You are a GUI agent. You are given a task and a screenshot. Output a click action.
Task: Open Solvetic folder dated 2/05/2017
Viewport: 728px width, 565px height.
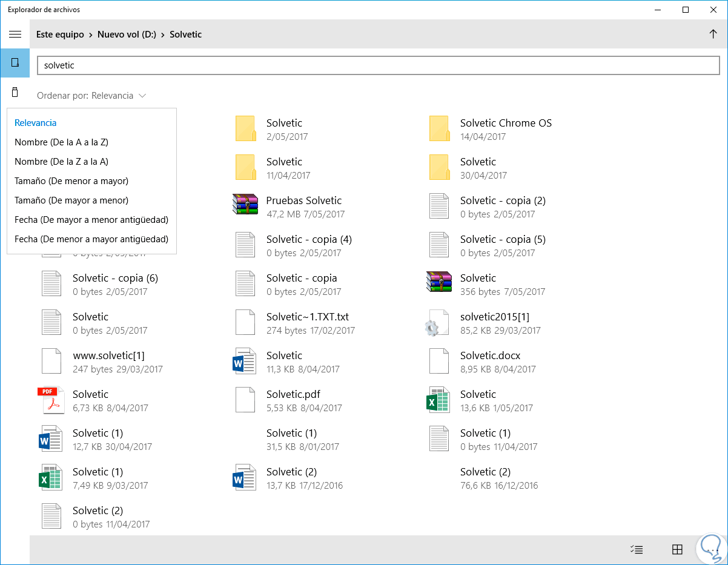(x=245, y=129)
